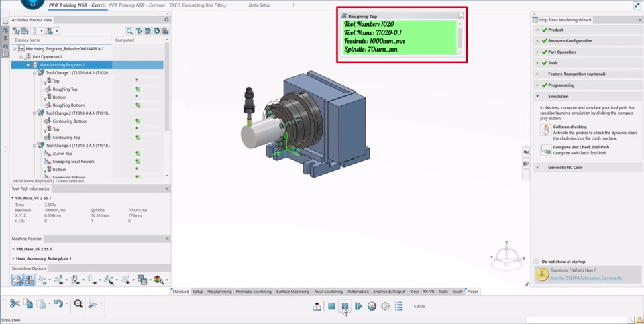This screenshot has height=324, width=644.
Task: Collapse Tool Change.2 node
Action: [x=35, y=113]
